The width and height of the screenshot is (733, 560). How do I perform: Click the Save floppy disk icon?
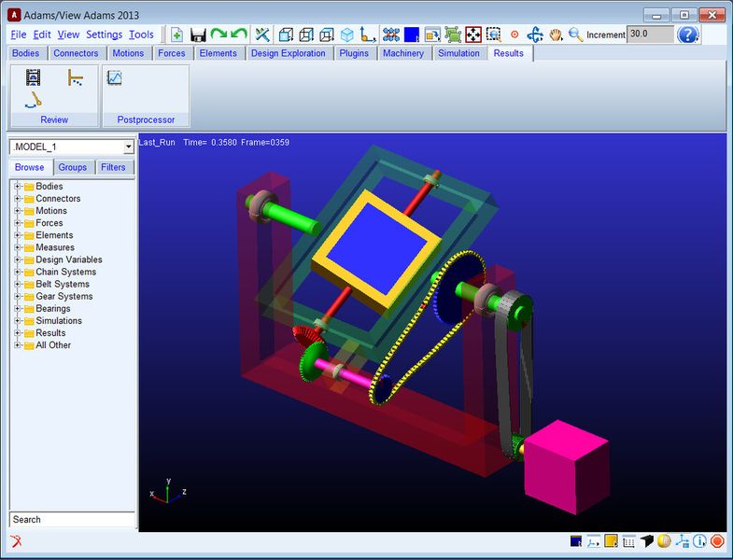[198, 35]
